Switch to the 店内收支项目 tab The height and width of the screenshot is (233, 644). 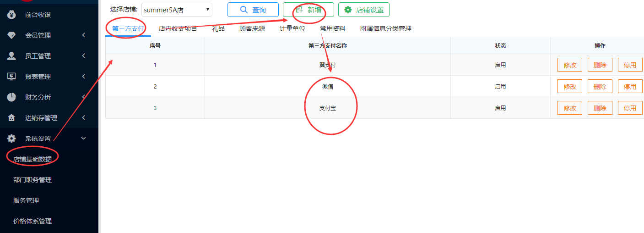(x=178, y=28)
